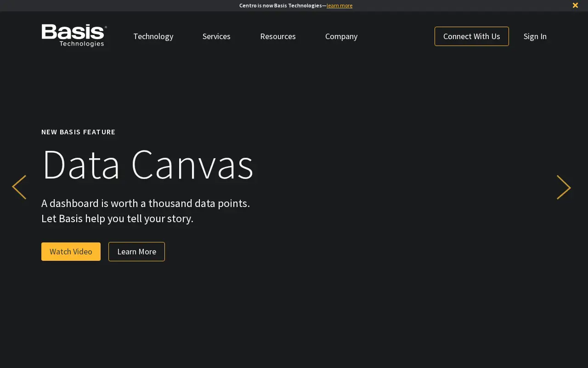Open the Technology navigation menu
588x368 pixels.
click(153, 36)
